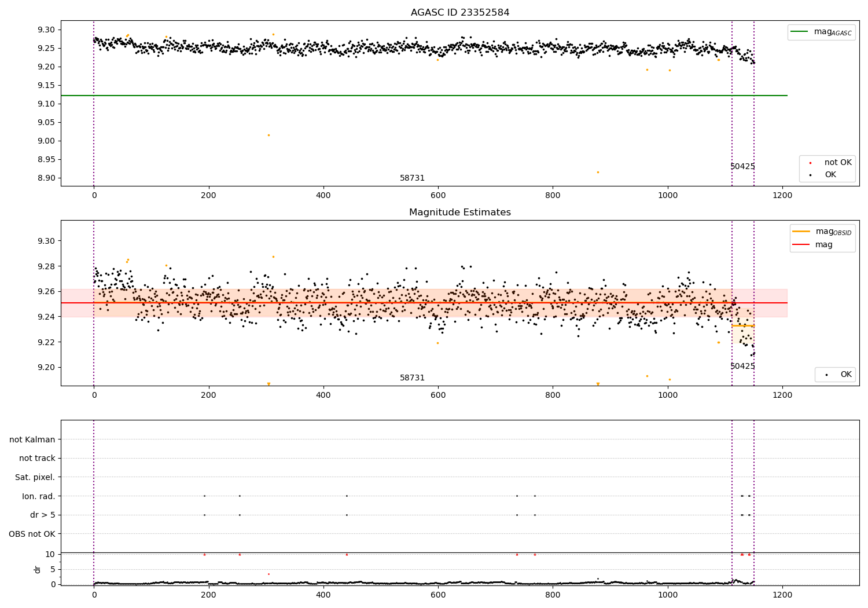The height and width of the screenshot is (608, 868).
Task: Select the 'Ion. rad.' axis label
Action: coord(39,496)
